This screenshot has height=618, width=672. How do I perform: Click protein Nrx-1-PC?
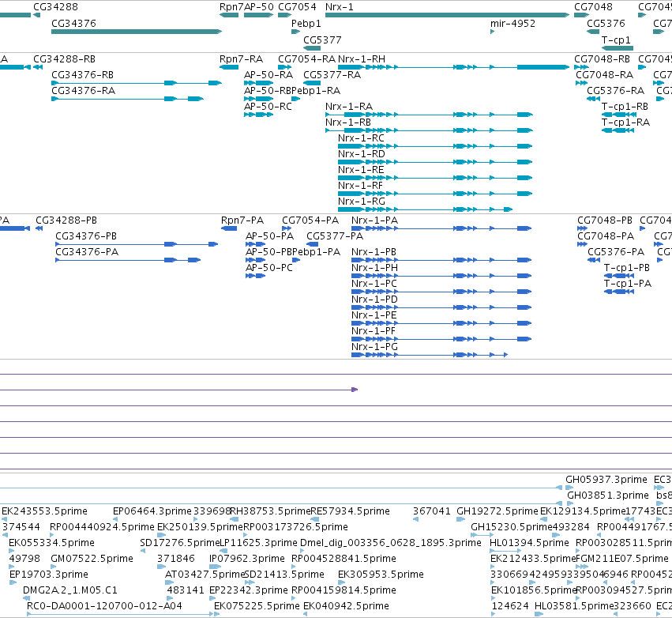374,284
